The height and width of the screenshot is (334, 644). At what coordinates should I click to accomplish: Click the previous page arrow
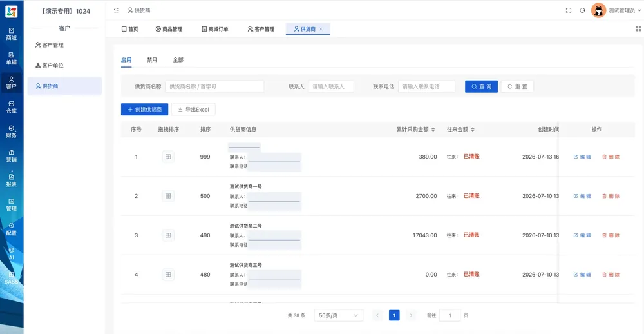(x=377, y=315)
